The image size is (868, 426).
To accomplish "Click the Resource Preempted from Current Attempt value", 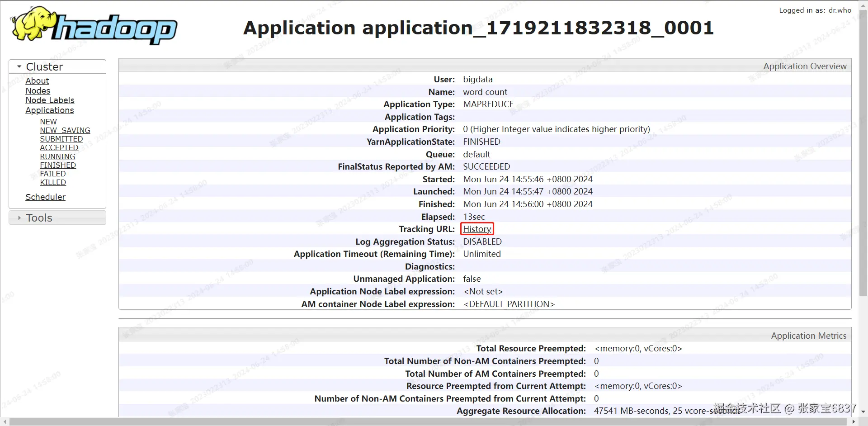I will coord(638,386).
